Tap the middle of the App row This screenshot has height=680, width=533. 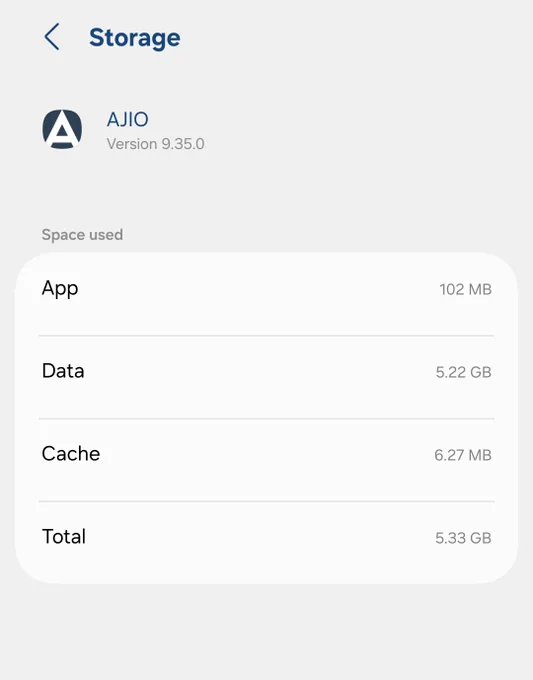point(266,294)
